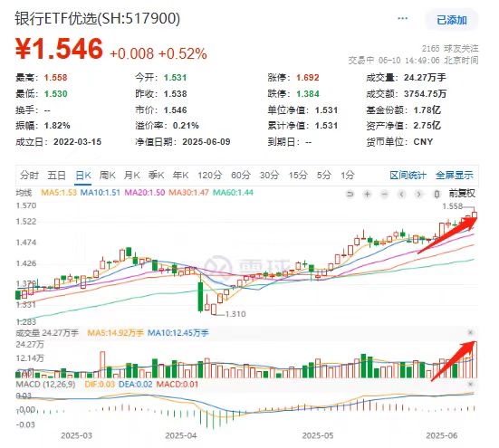This screenshot has width=499, height=448.
Task: Toggle candlestick style icon
Action: 437,194
